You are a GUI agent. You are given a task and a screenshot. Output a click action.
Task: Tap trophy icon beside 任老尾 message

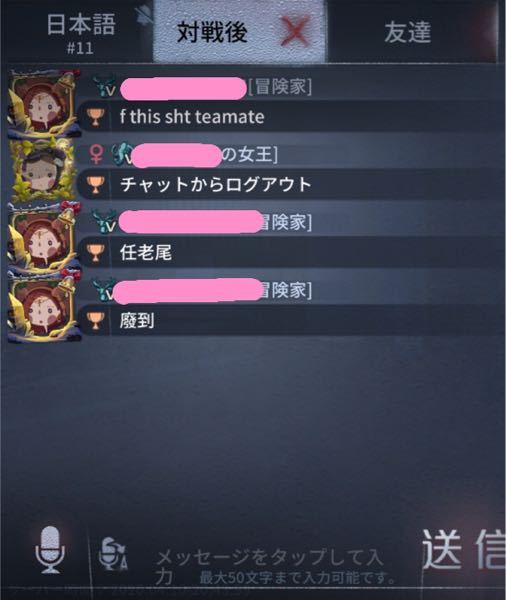95,253
